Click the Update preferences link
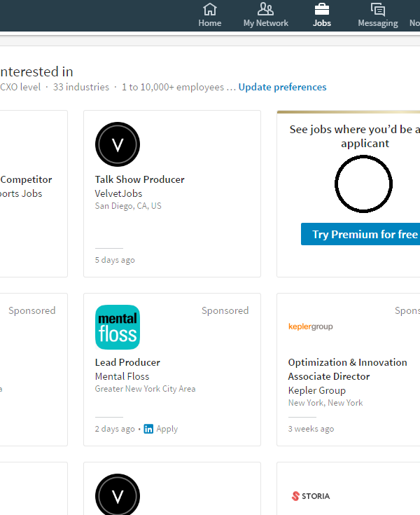420x515 pixels. pos(282,87)
